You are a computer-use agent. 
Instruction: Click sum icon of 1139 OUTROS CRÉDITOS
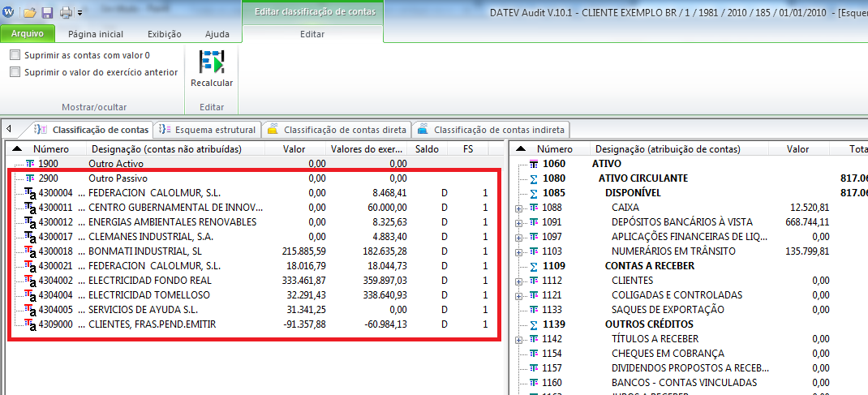click(x=535, y=324)
